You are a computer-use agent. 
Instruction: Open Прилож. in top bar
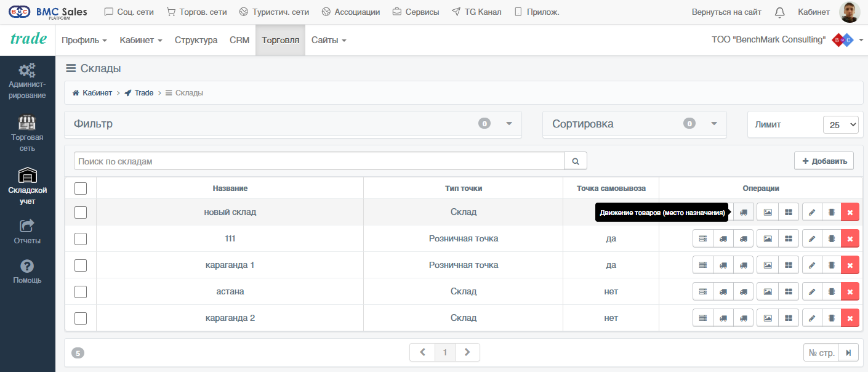(x=536, y=12)
